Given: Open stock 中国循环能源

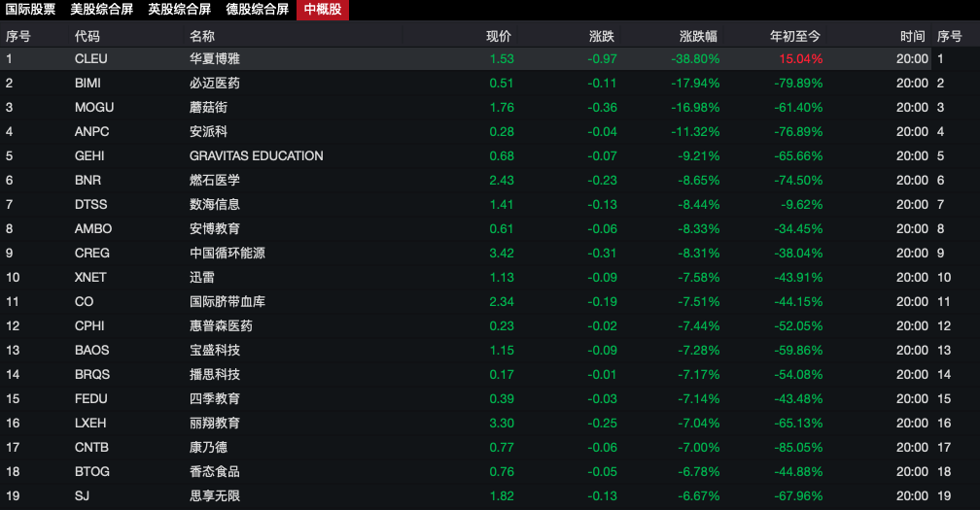Looking at the screenshot, I should [227, 254].
